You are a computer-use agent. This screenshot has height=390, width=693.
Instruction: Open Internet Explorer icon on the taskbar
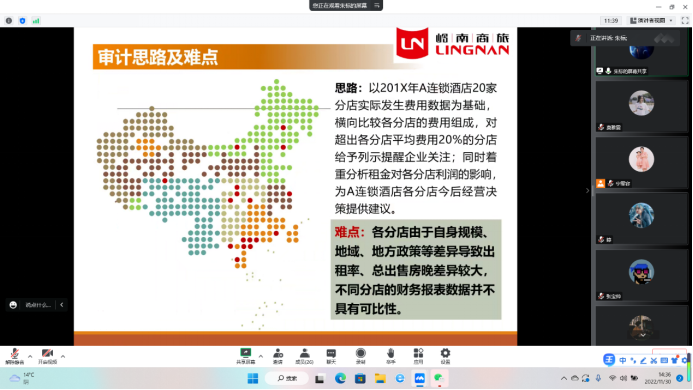[400, 379]
